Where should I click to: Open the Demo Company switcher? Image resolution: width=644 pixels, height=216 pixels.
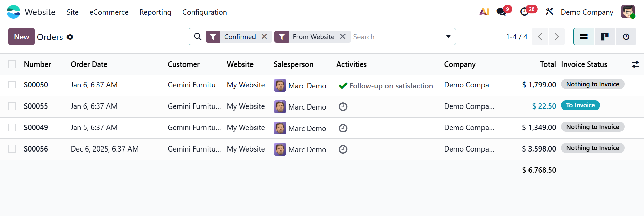pyautogui.click(x=587, y=12)
